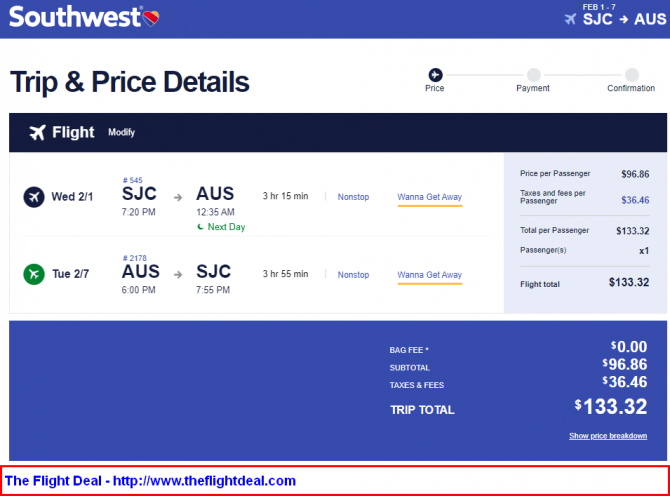670x496 pixels.
Task: Click the 7:55 PM arrival time
Action: pos(213,290)
